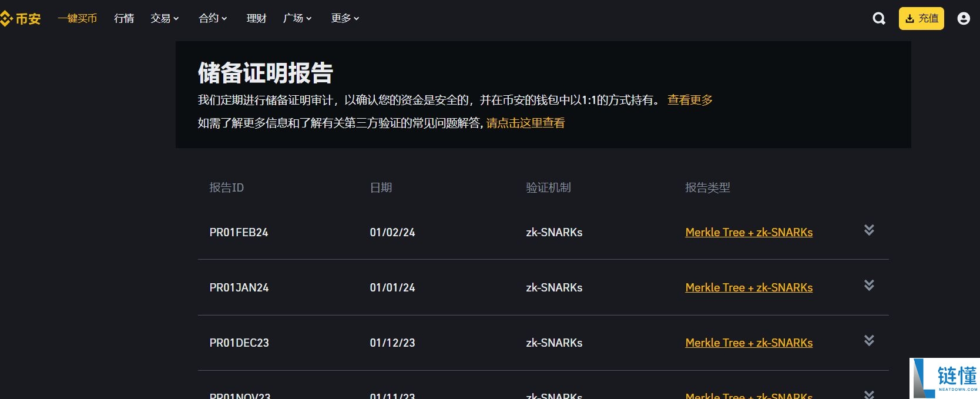Open the 交易 dropdown menu
The image size is (980, 399).
(x=165, y=19)
